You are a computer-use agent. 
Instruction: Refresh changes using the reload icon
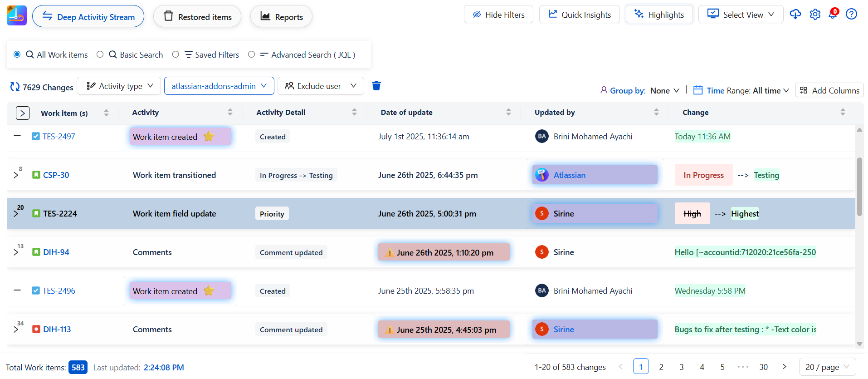click(x=15, y=87)
